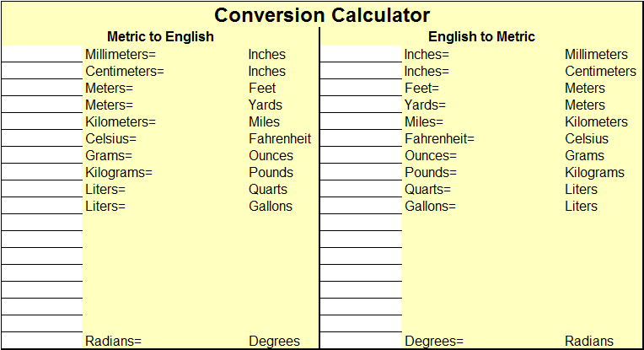The width and height of the screenshot is (644, 350).
Task: Select the Metric to English heading
Action: point(161,36)
